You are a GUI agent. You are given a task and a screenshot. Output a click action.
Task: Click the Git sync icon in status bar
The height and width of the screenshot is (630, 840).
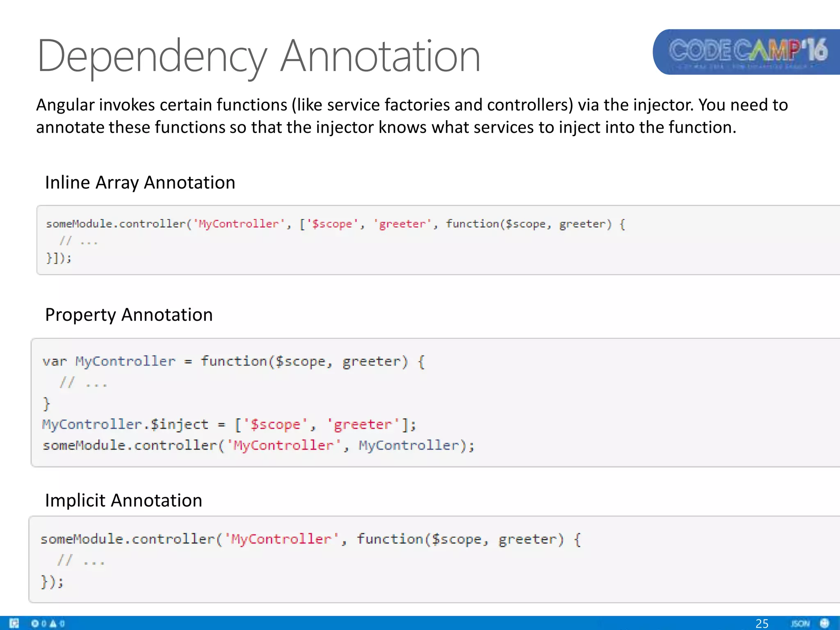point(14,623)
